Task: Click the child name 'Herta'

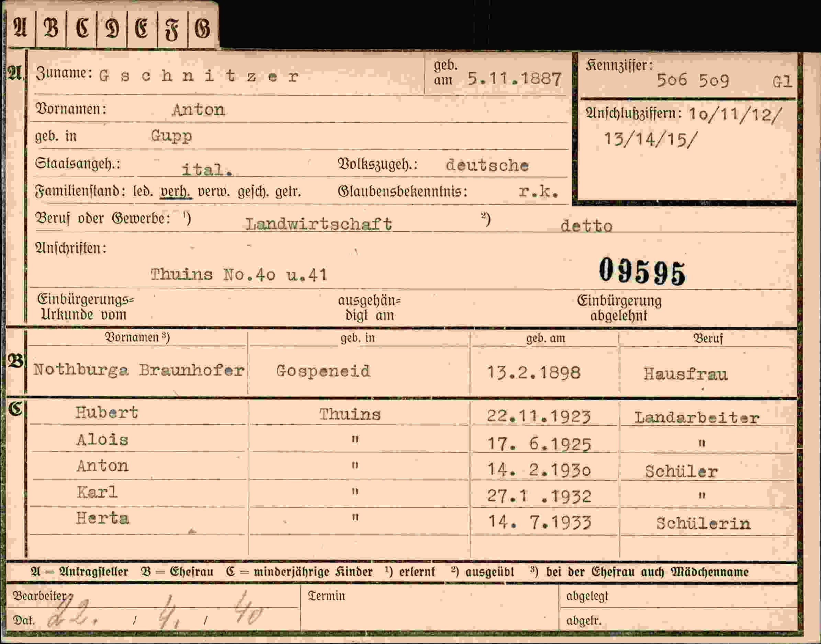Action: pos(103,518)
